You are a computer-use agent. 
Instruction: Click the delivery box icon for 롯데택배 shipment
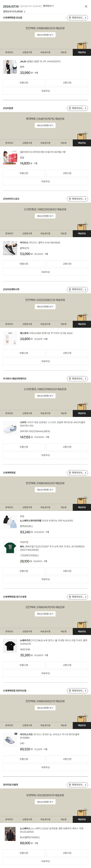click(81, 136)
